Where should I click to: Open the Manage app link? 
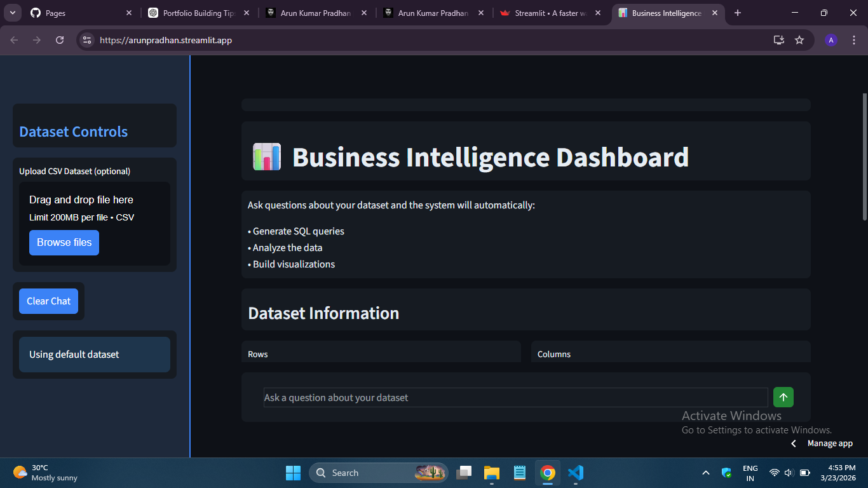tap(830, 443)
